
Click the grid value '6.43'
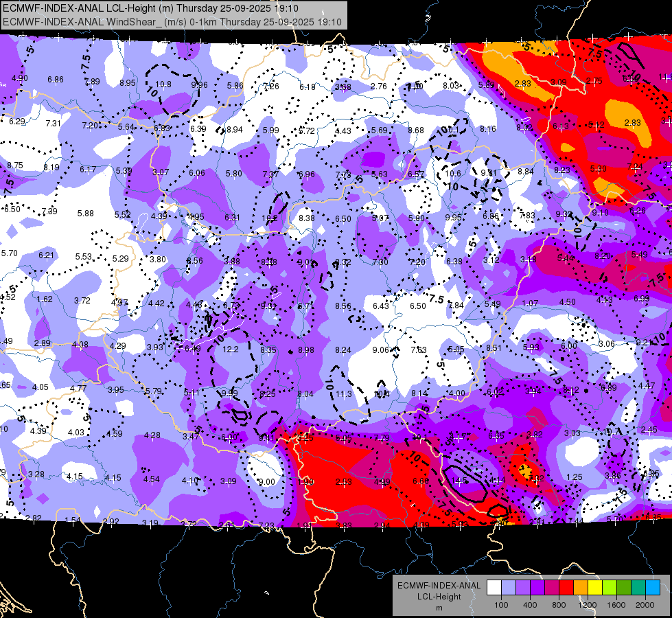[381, 306]
